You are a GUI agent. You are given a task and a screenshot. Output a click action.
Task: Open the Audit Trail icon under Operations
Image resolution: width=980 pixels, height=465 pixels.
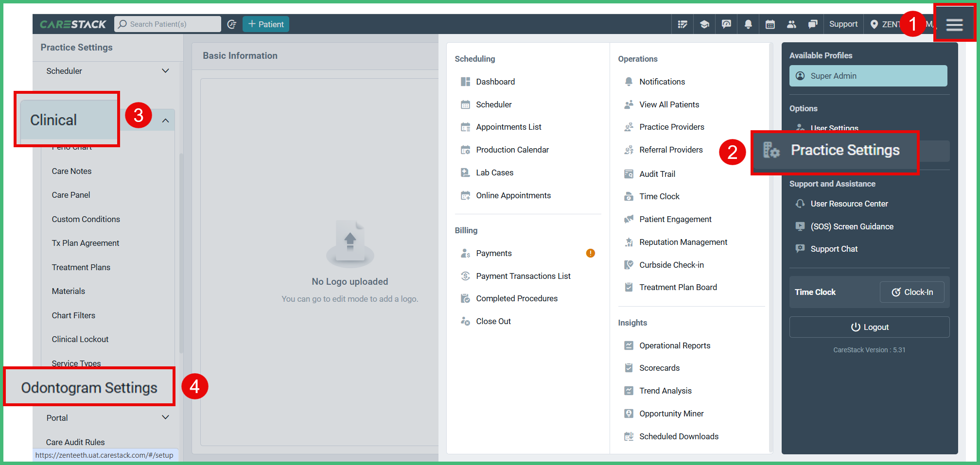coord(629,174)
